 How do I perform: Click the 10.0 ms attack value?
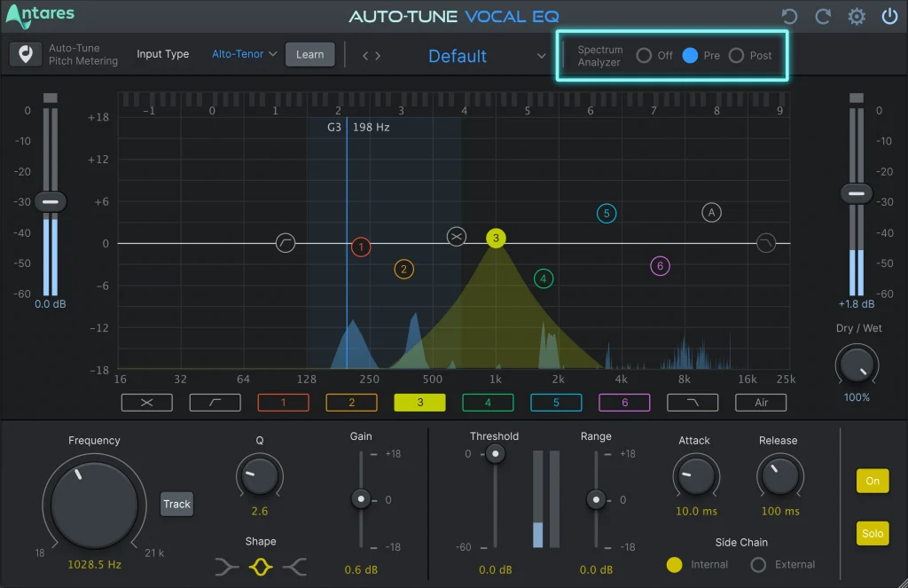[696, 512]
